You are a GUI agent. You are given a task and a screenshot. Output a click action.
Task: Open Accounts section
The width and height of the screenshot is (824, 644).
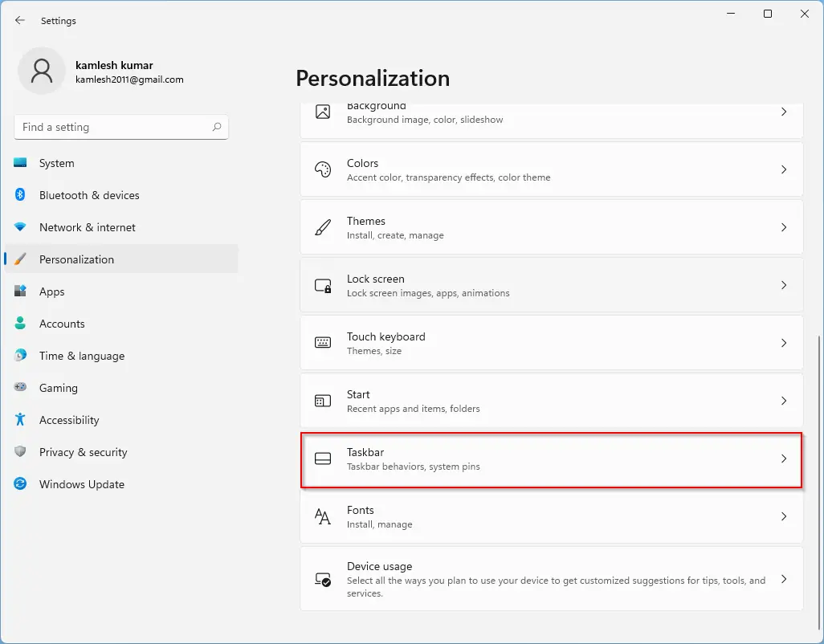121,323
